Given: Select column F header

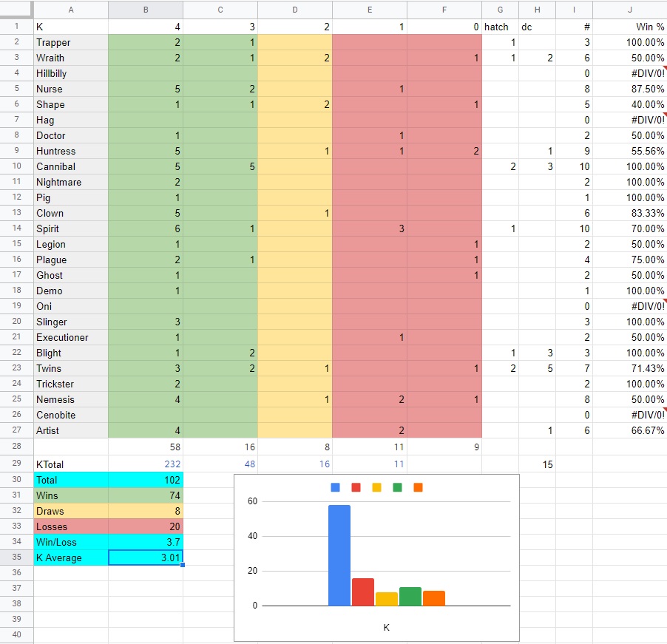Looking at the screenshot, I should (x=444, y=10).
